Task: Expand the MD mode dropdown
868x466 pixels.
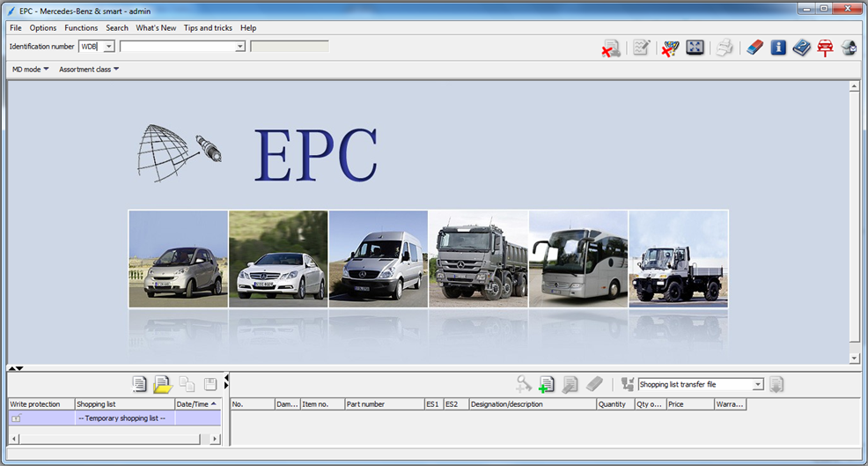Action: click(31, 70)
